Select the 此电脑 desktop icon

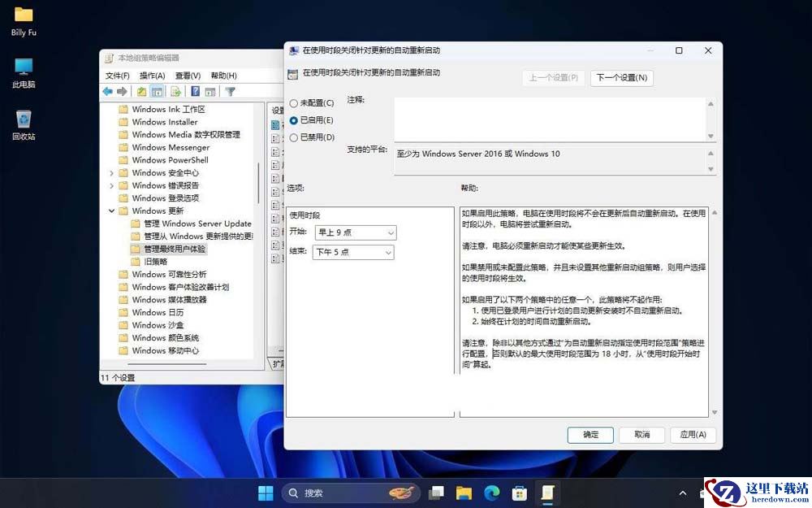[x=24, y=73]
